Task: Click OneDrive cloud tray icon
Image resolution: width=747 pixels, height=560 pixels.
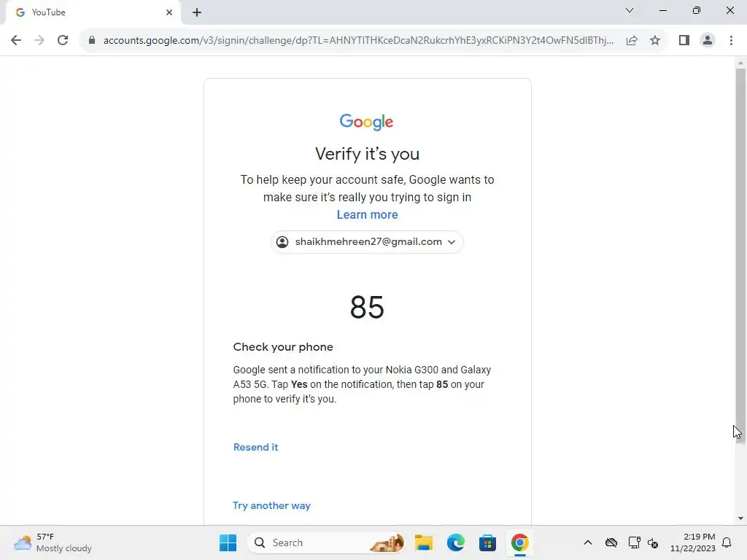Action: (x=611, y=542)
